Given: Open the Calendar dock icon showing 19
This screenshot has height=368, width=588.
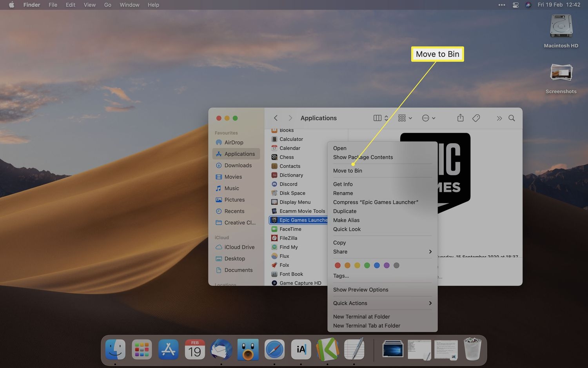Looking at the screenshot, I should pos(195,350).
